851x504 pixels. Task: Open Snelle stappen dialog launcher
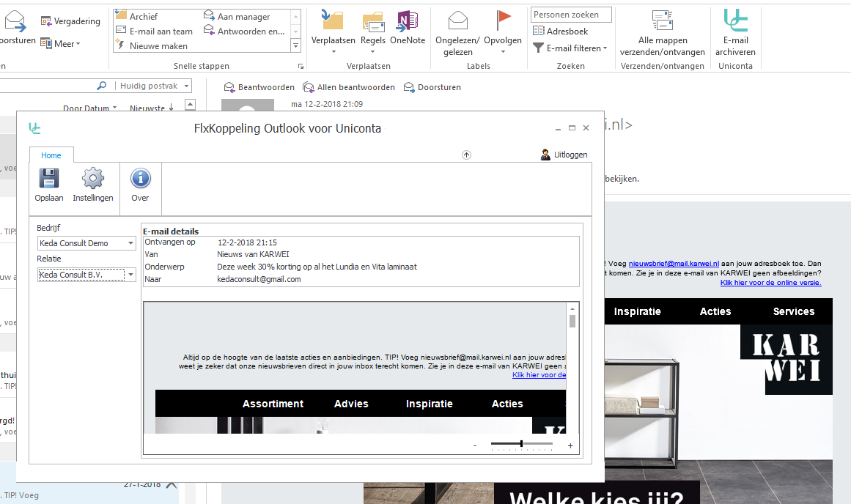point(301,66)
